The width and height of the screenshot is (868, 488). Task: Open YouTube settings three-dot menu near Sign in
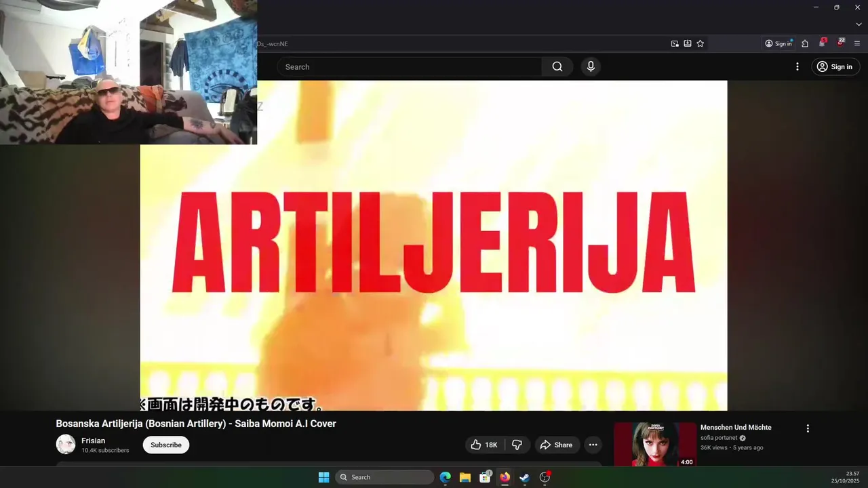pyautogui.click(x=797, y=66)
